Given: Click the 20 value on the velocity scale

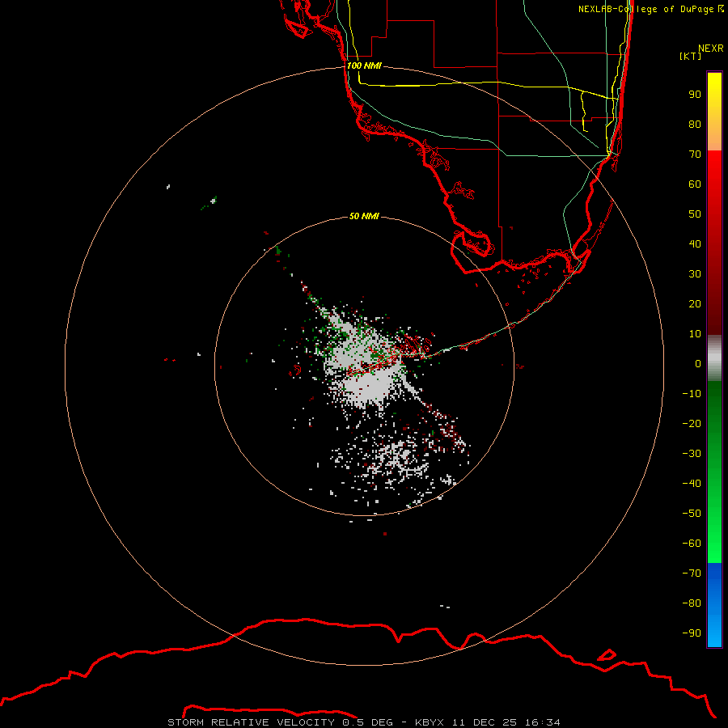Looking at the screenshot, I should [x=695, y=304].
